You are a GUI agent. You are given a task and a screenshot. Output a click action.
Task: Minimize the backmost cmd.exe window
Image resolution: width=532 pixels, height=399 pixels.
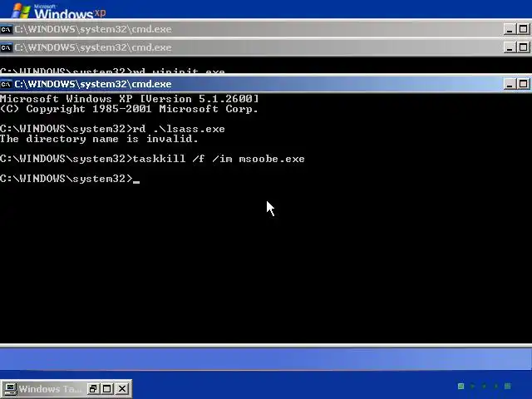[510, 29]
